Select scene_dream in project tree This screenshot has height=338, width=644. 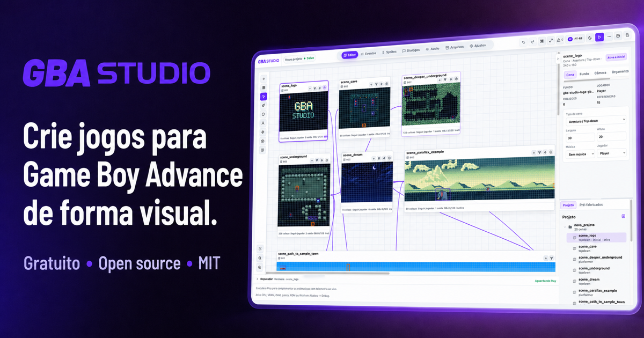click(596, 281)
